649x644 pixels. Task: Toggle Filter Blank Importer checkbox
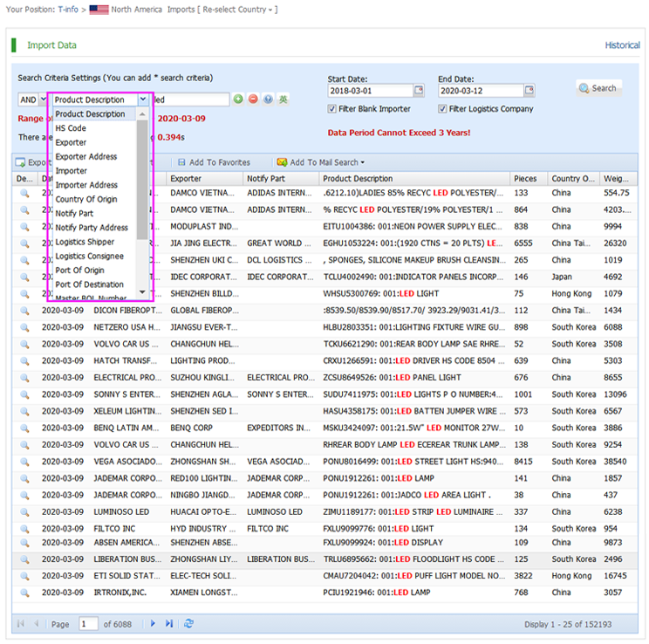[331, 108]
